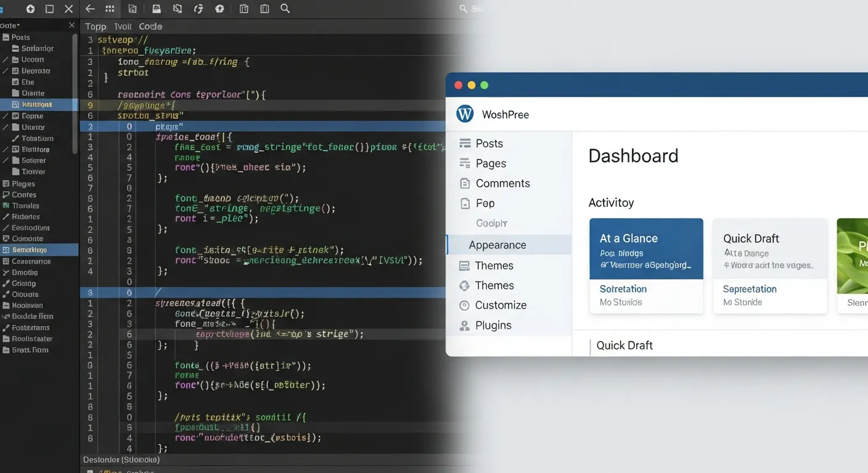This screenshot has height=473, width=868.
Task: Click the Posts icon in the dashboard sidebar
Action: tap(465, 143)
